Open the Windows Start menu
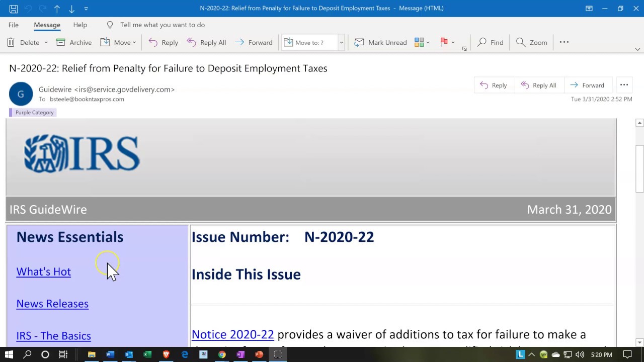644x362 pixels. coord(9,354)
